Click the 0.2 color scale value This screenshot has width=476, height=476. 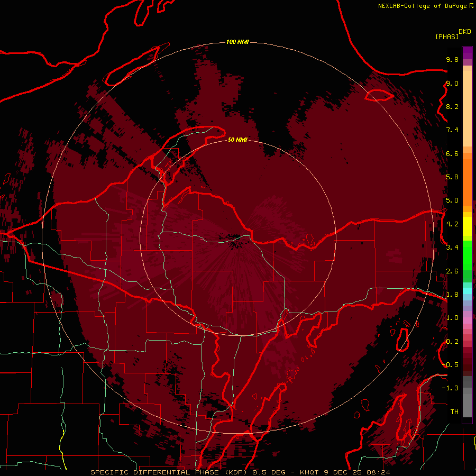(452, 342)
